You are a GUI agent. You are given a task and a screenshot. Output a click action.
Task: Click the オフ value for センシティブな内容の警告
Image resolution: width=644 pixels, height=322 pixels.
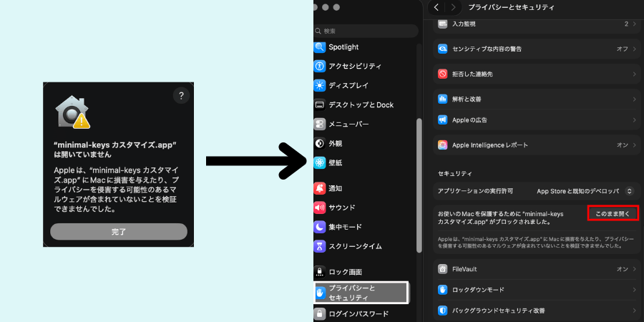623,49
